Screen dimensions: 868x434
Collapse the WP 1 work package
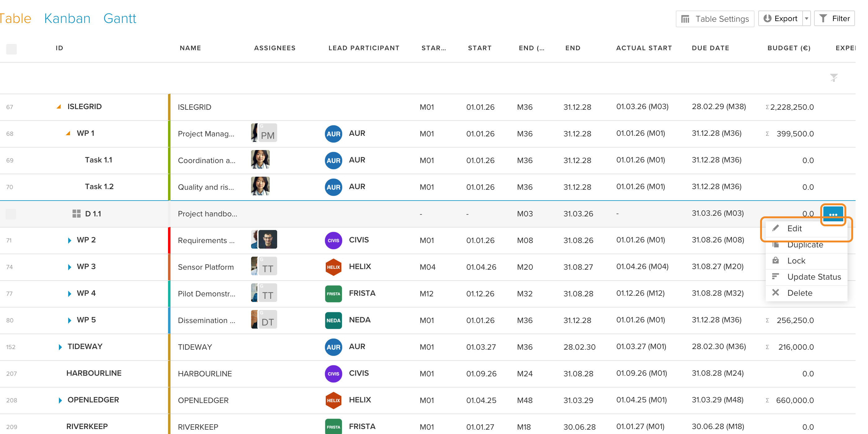click(68, 133)
